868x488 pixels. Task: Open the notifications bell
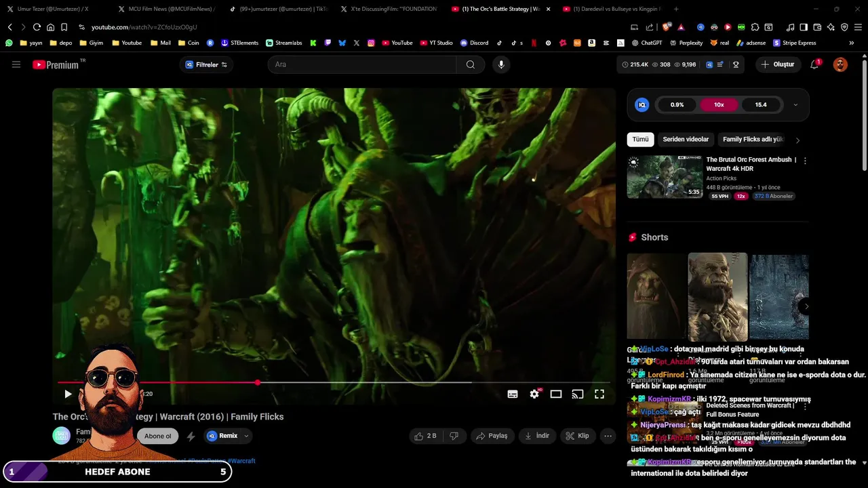click(814, 64)
